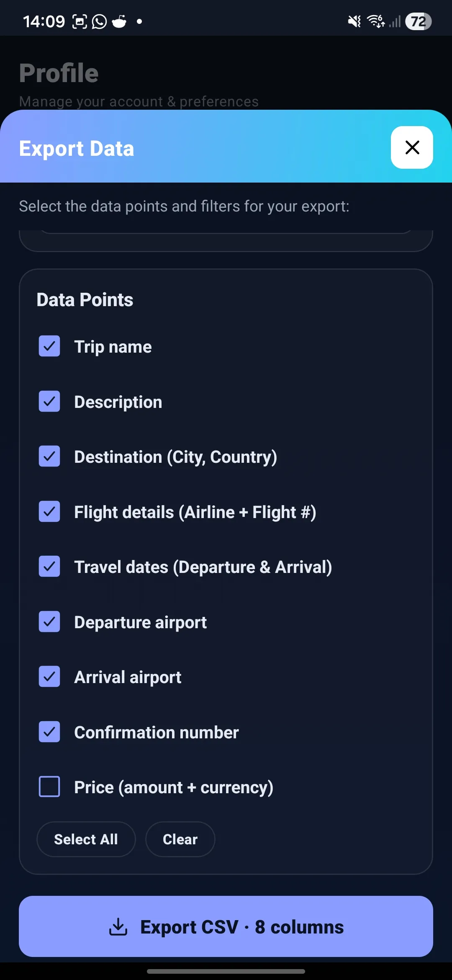The width and height of the screenshot is (452, 980).
Task: Uncheck Flight details checkbox
Action: [49, 512]
